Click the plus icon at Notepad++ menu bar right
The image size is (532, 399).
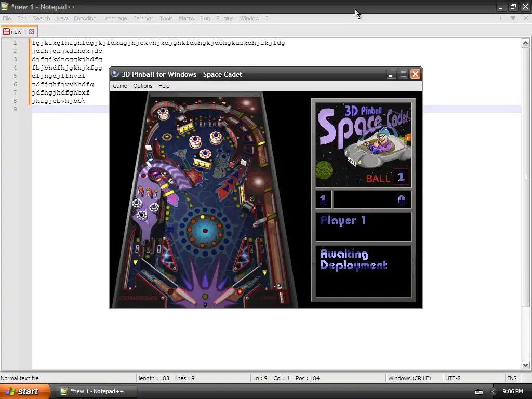tap(500, 18)
